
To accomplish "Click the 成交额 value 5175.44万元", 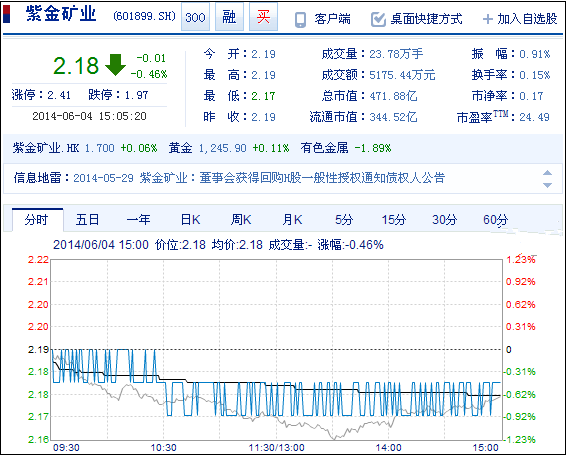I will click(402, 75).
